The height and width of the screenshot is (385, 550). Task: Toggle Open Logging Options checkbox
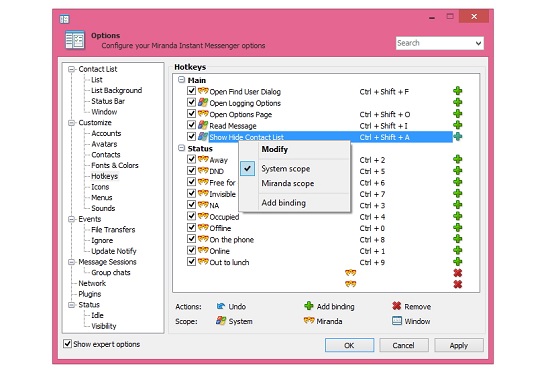[191, 102]
